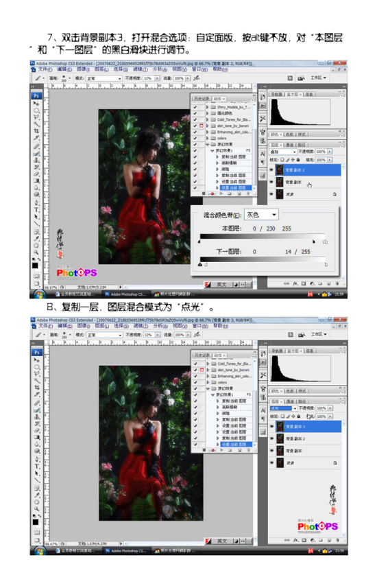
Task: Open 图层 menu in step 8 window
Action: pyautogui.click(x=101, y=326)
